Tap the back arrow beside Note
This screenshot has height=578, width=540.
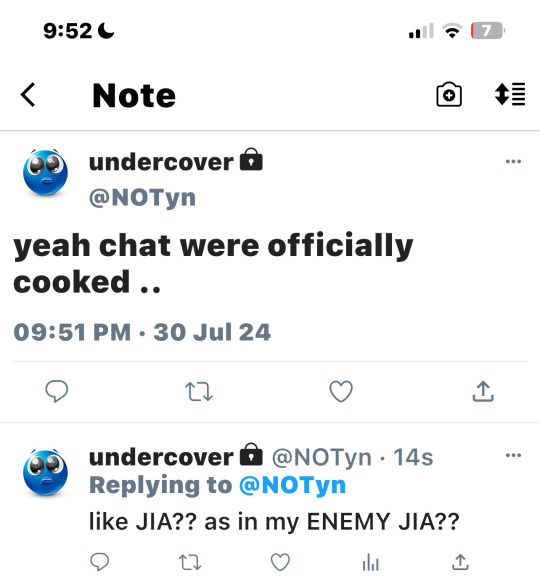28,95
